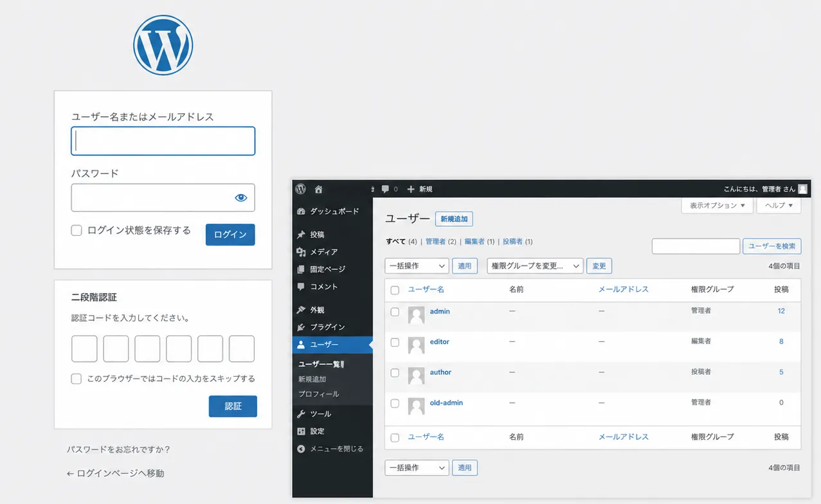Open 新規追加 submenu under ユーザー
The width and height of the screenshot is (821, 504).
[312, 379]
